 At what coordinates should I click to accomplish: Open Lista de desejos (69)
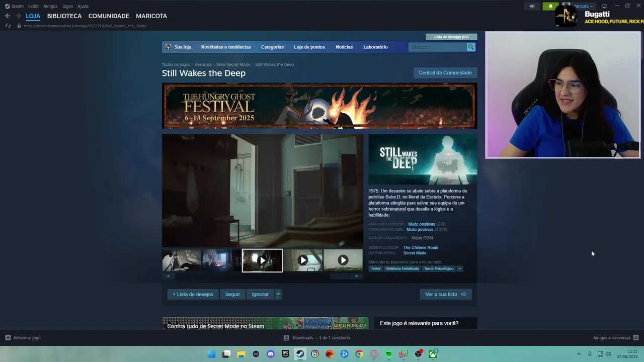click(451, 37)
